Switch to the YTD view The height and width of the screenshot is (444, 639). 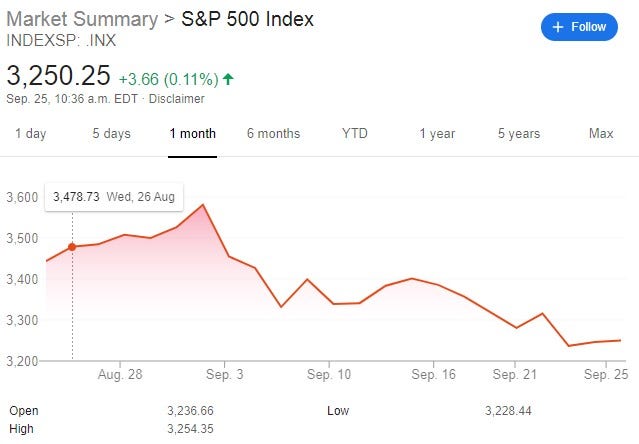coord(355,134)
